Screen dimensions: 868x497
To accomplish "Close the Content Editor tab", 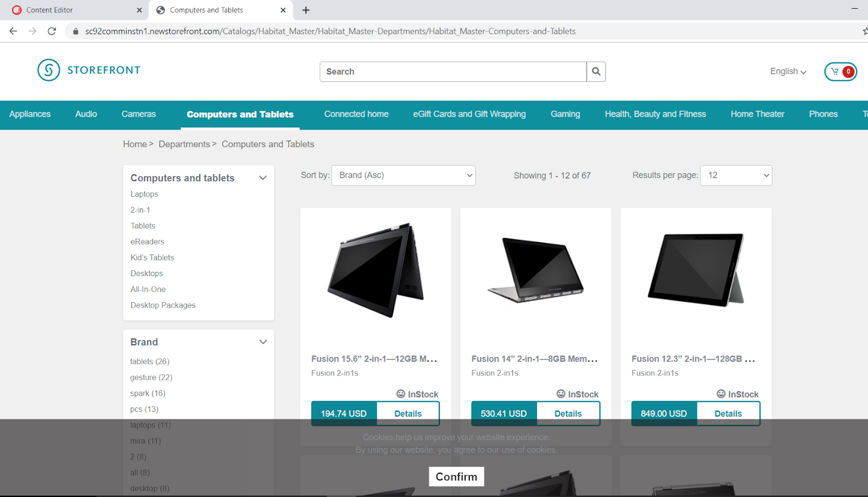I will click(139, 10).
